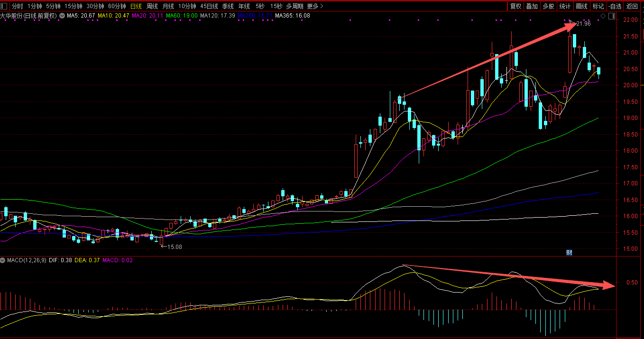This screenshot has width=644, height=339.
Task: Click the 复权 button
Action: tap(515, 6)
